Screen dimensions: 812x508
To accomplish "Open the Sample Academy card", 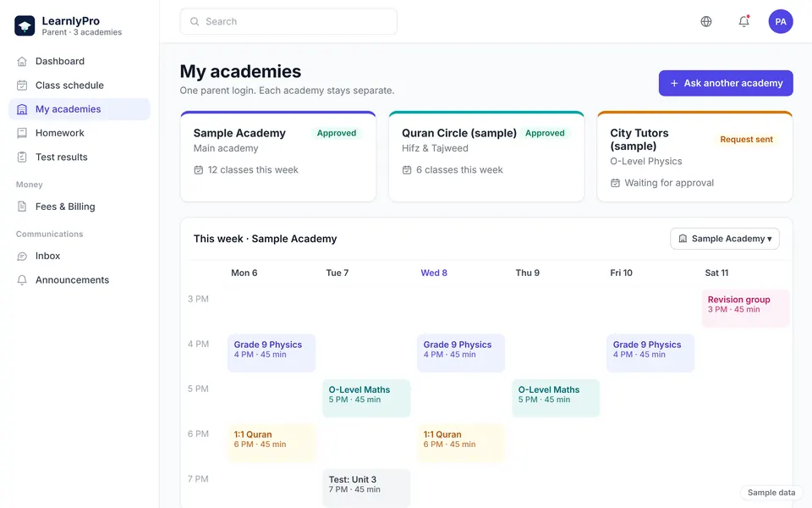I will [278, 157].
